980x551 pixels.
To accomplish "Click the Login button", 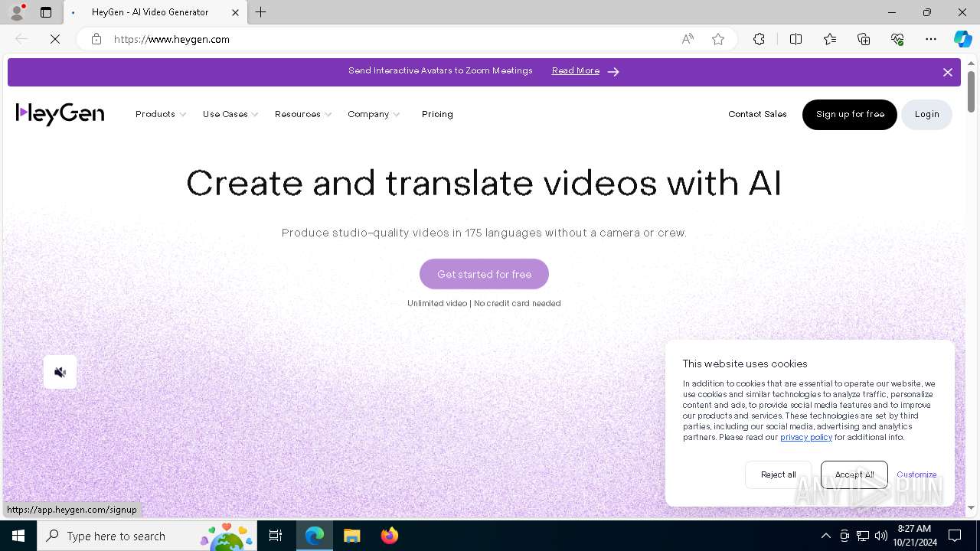I will click(926, 115).
